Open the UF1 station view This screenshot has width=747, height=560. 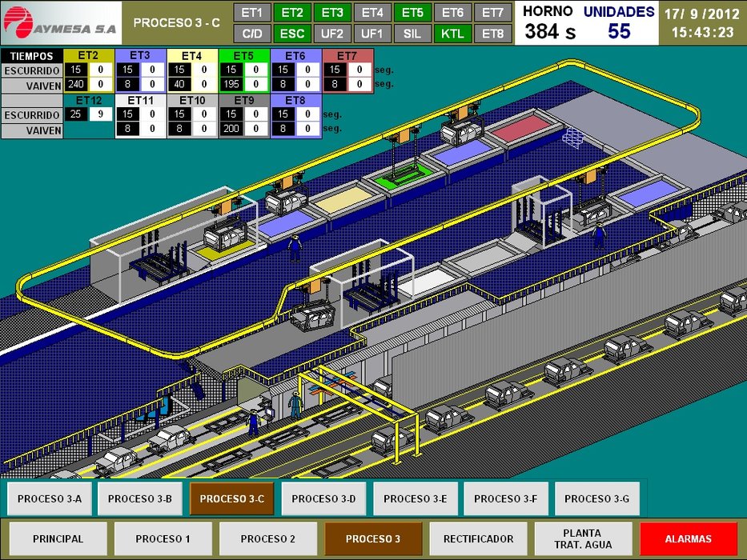coord(371,34)
